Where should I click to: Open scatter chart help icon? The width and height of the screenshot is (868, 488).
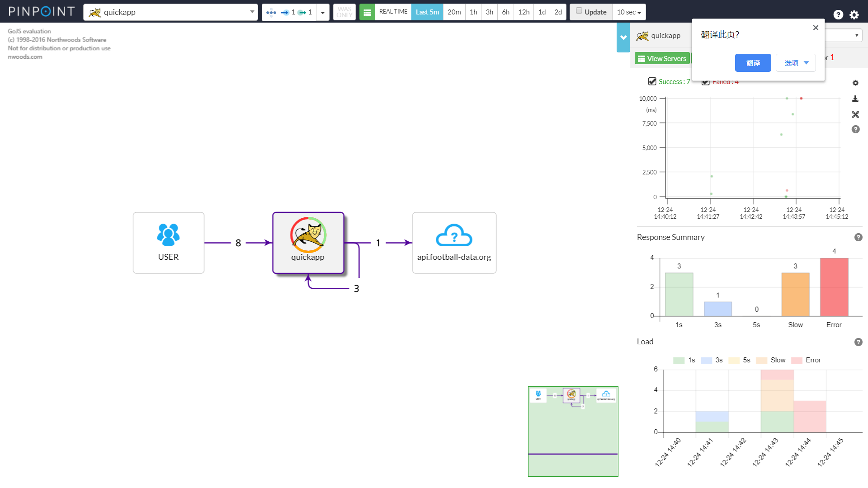[x=855, y=129]
